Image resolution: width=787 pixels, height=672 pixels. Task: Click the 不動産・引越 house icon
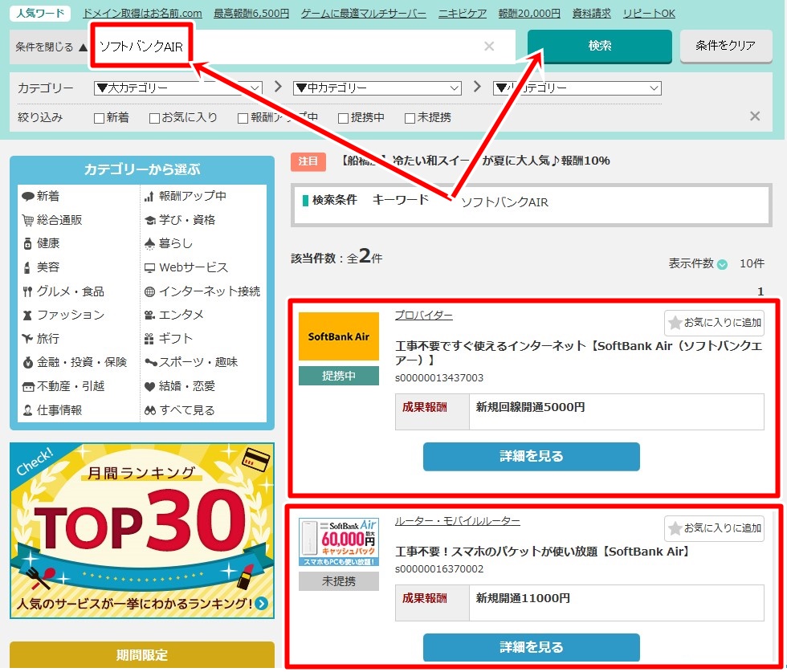[28, 386]
